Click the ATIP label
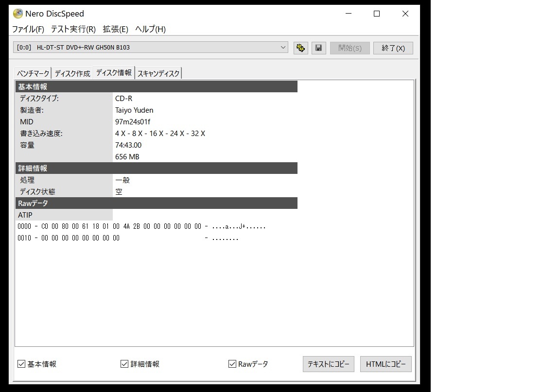Viewport: 560px width, 392px height. (x=25, y=215)
